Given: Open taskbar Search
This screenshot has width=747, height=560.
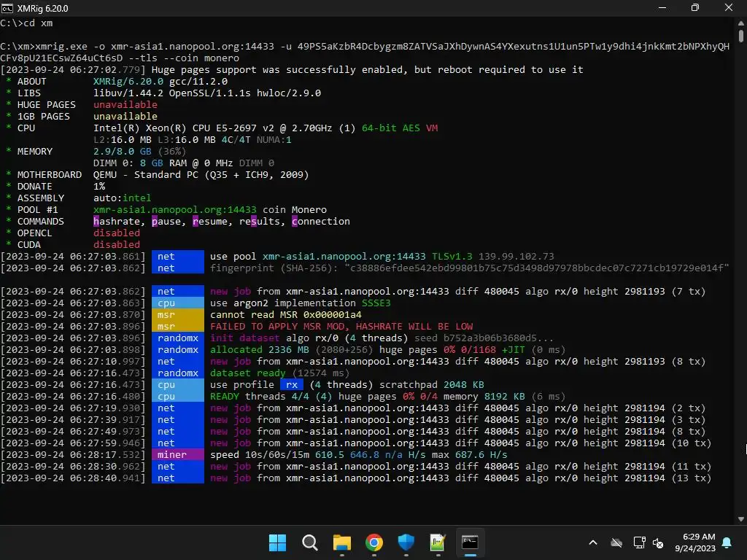Looking at the screenshot, I should (x=309, y=542).
